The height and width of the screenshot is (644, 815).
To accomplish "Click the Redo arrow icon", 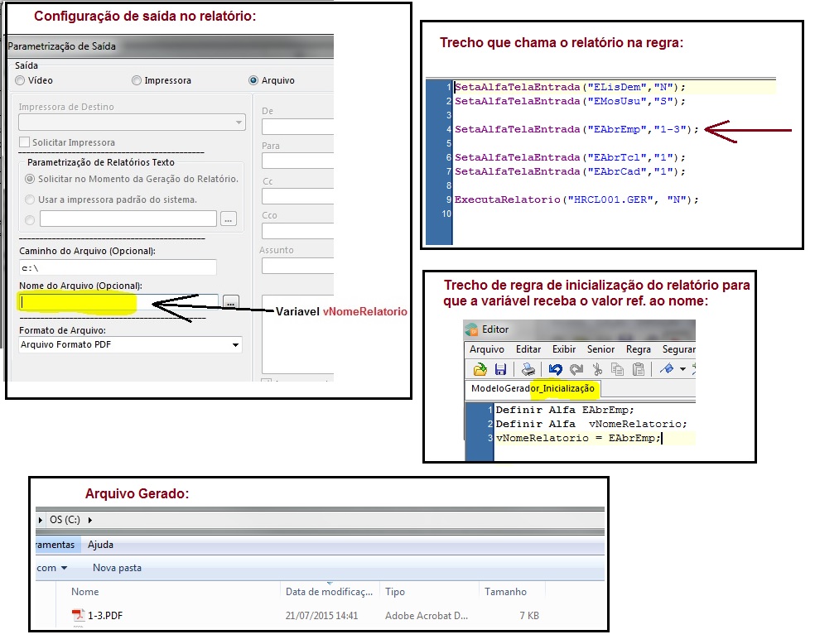I will coord(575,369).
